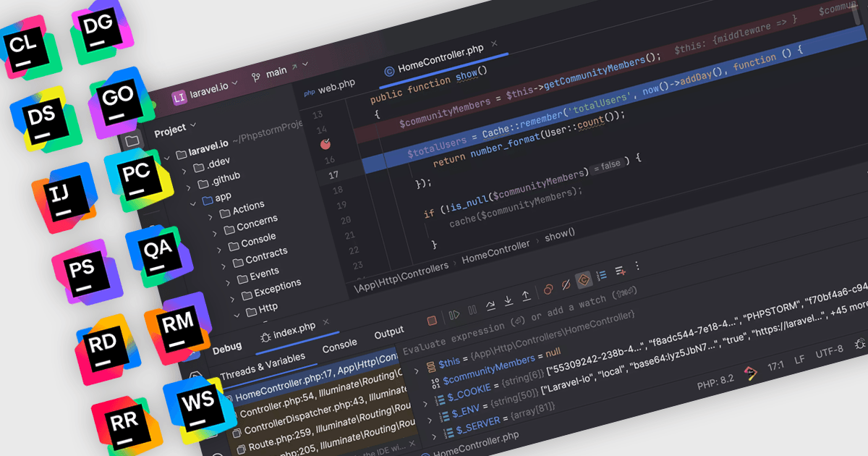Collapse the laravel.io root folder
This screenshot has width=868, height=456.
click(166, 156)
